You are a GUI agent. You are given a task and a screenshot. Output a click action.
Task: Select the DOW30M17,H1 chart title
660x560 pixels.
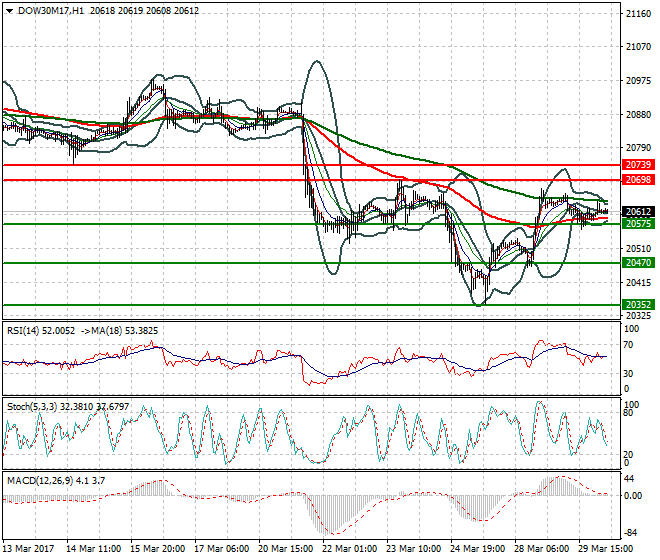pos(51,11)
